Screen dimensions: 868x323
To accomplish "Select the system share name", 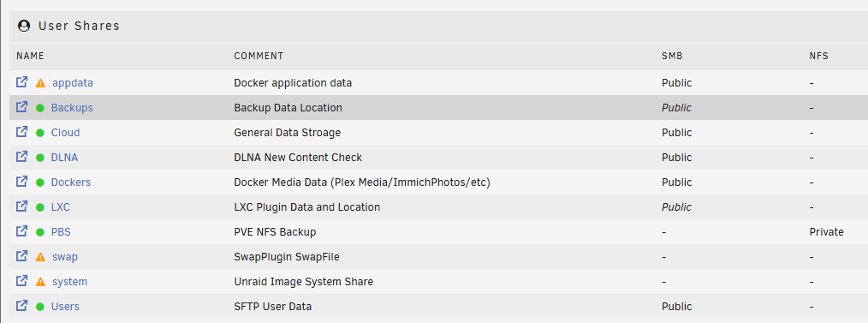I will pos(69,282).
